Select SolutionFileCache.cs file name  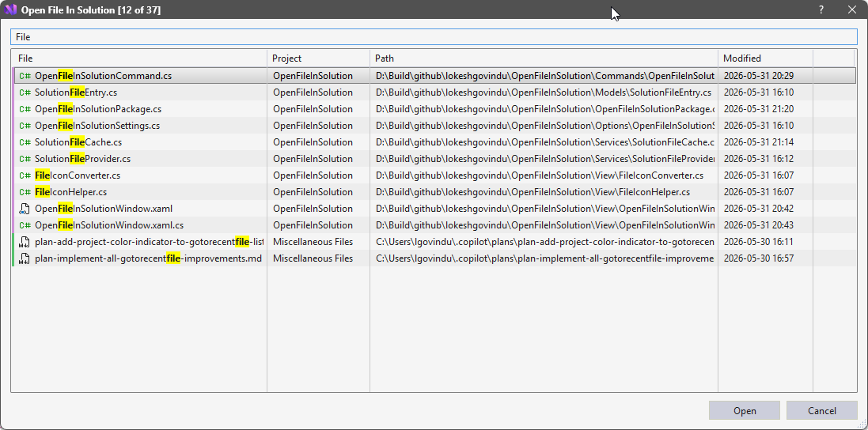click(x=78, y=142)
